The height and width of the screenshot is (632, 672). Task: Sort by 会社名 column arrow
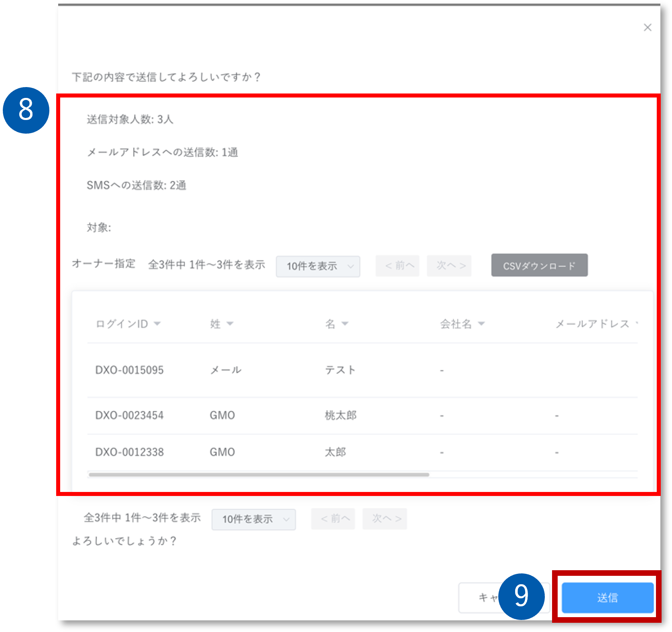[481, 324]
